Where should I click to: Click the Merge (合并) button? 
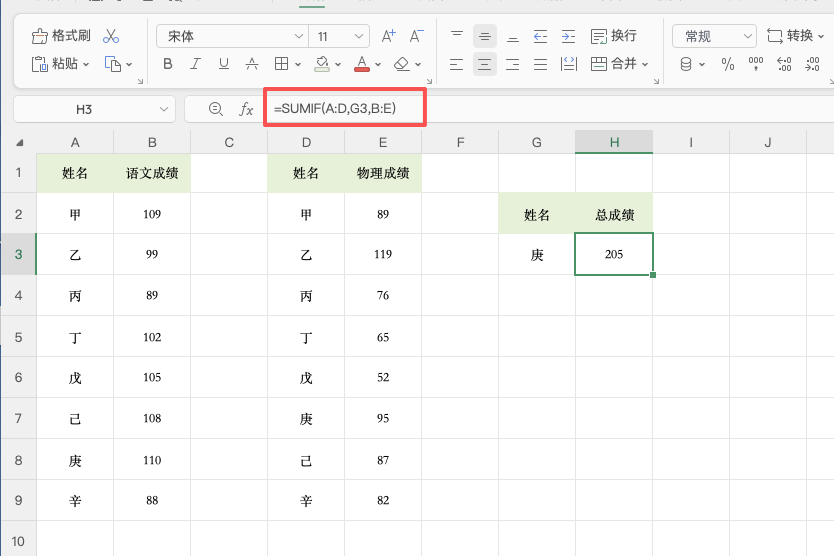coord(613,64)
